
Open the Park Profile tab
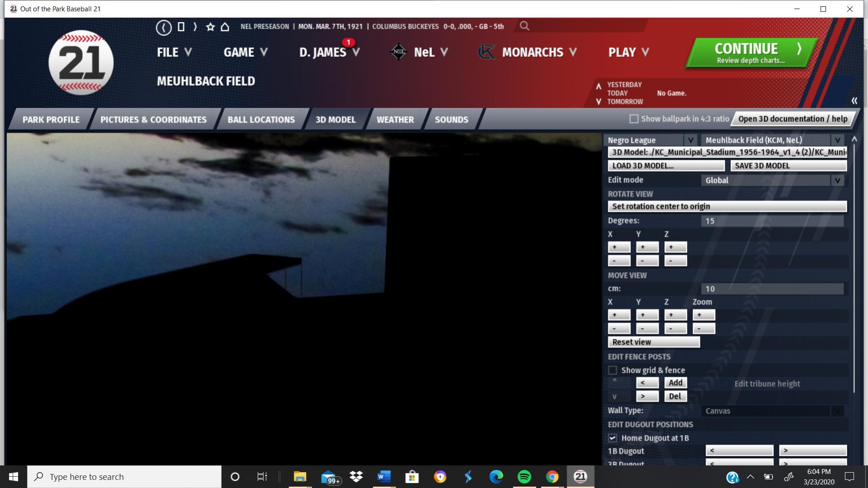click(51, 120)
